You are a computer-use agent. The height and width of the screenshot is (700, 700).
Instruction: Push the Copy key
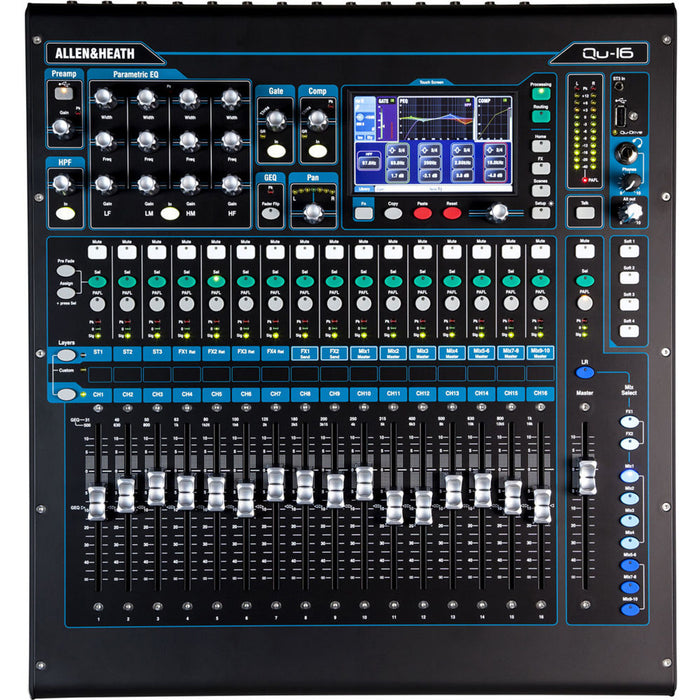click(393, 213)
